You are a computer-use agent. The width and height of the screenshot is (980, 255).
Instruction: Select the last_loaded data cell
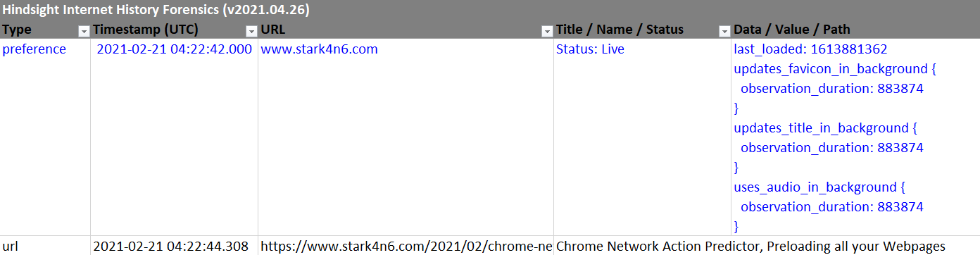(x=855, y=137)
